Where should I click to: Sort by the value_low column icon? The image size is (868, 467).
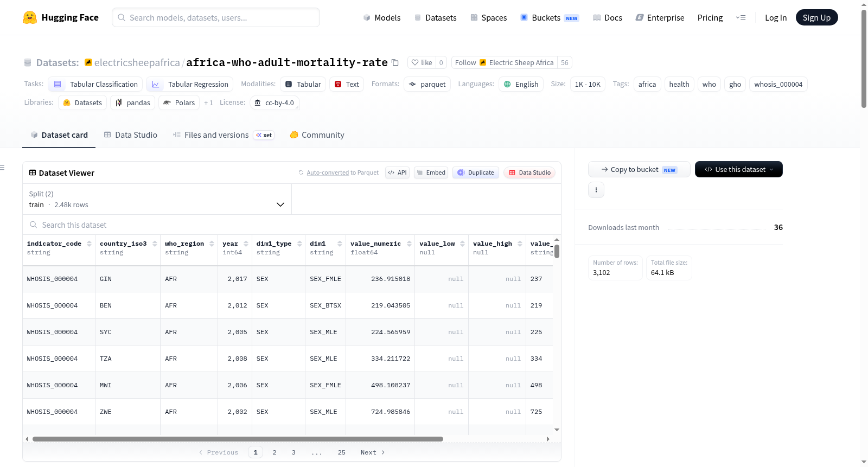(462, 244)
